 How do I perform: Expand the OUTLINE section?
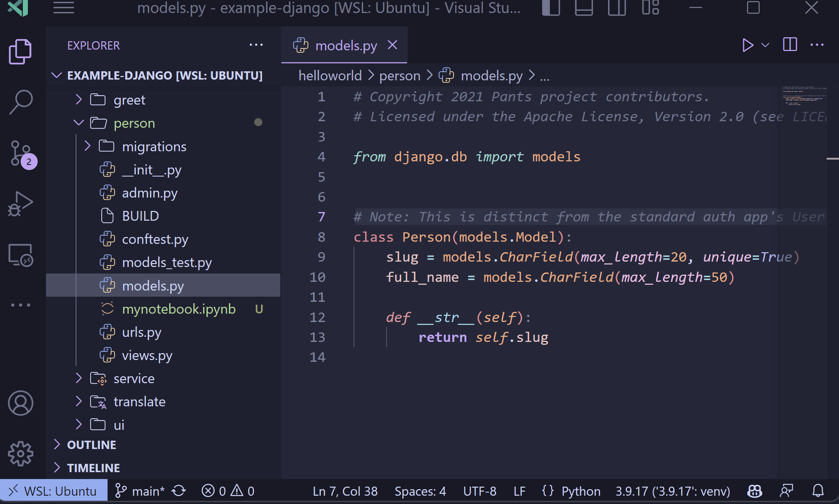point(163,445)
